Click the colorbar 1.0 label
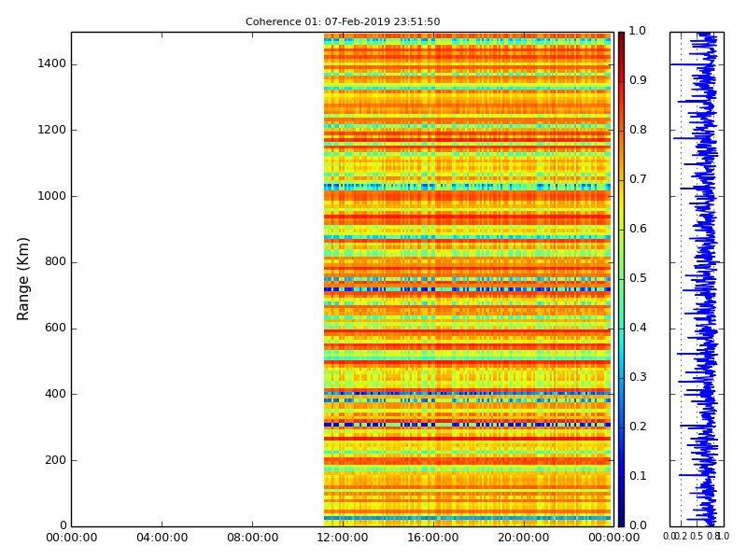This screenshot has width=747, height=560. point(638,31)
